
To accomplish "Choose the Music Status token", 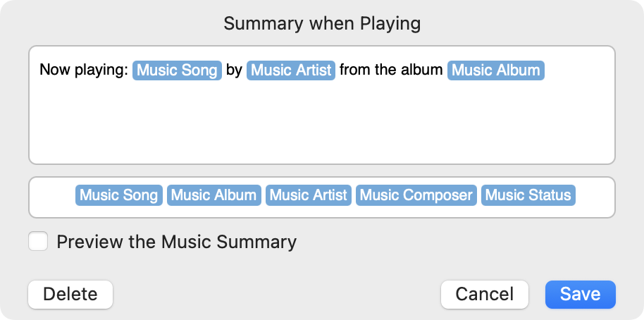I will pyautogui.click(x=528, y=195).
